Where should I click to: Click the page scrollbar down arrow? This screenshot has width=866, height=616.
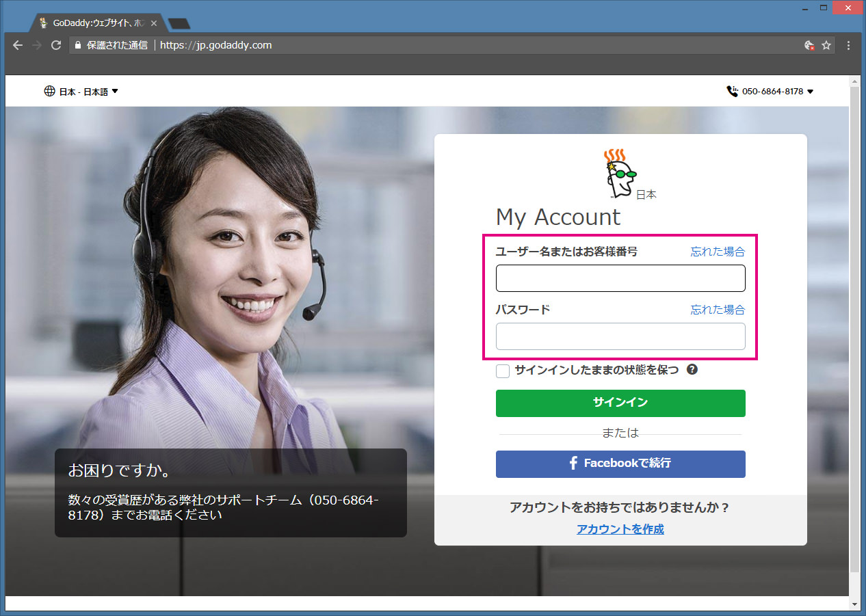tap(854, 604)
